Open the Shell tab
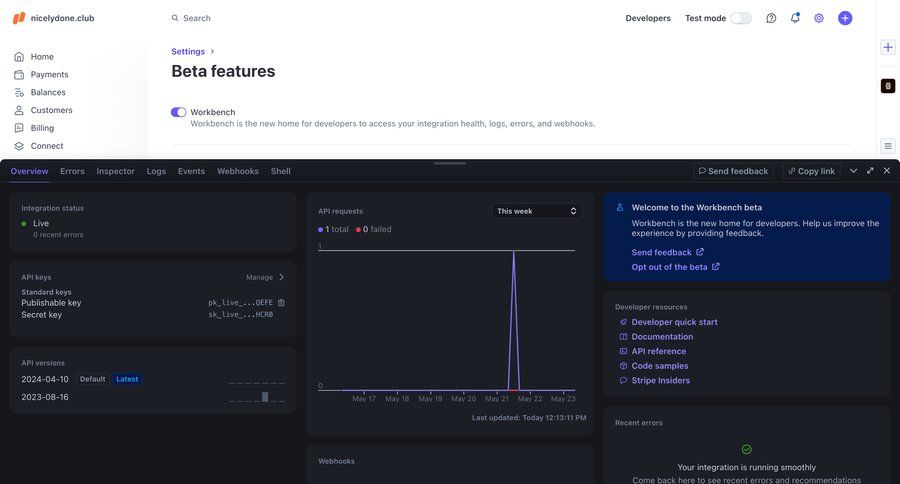900x484 pixels. [x=281, y=171]
